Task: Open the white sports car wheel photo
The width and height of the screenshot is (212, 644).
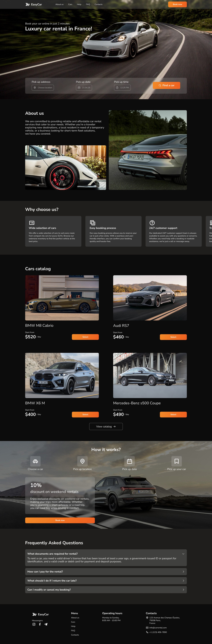Action: (x=66, y=168)
